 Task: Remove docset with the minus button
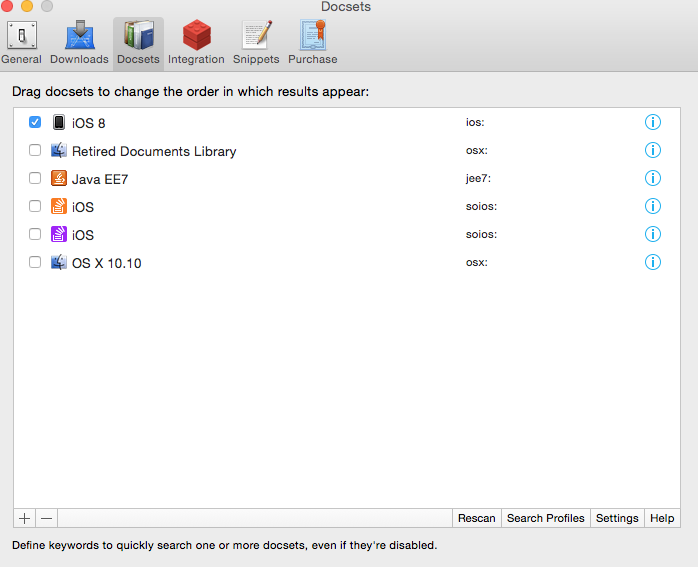point(46,518)
